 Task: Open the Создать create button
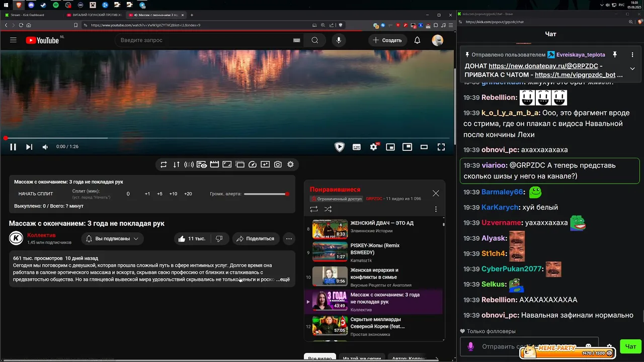[x=388, y=40]
